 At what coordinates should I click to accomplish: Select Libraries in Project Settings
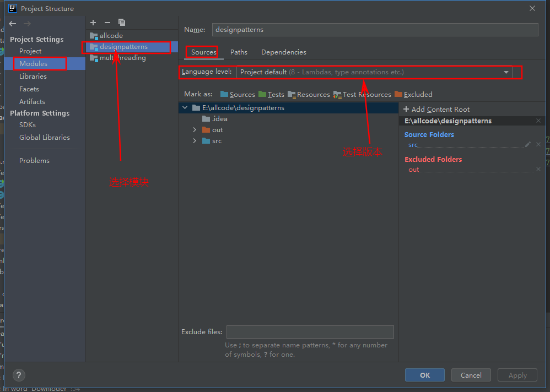[33, 77]
